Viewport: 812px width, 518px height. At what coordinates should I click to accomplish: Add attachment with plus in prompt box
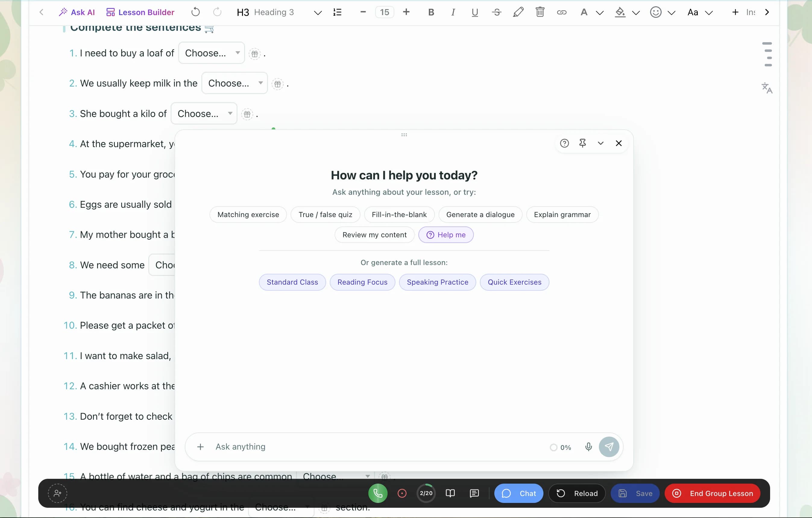point(200,447)
